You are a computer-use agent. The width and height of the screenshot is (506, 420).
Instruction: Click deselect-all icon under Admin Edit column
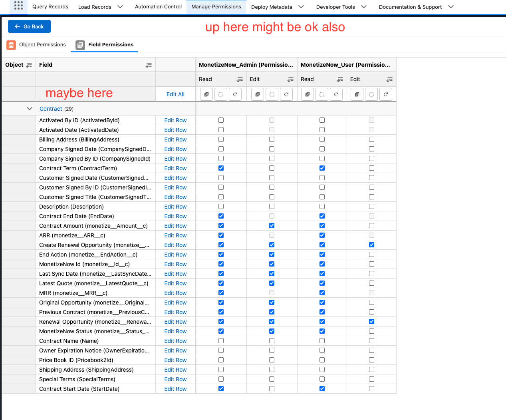pyautogui.click(x=272, y=94)
